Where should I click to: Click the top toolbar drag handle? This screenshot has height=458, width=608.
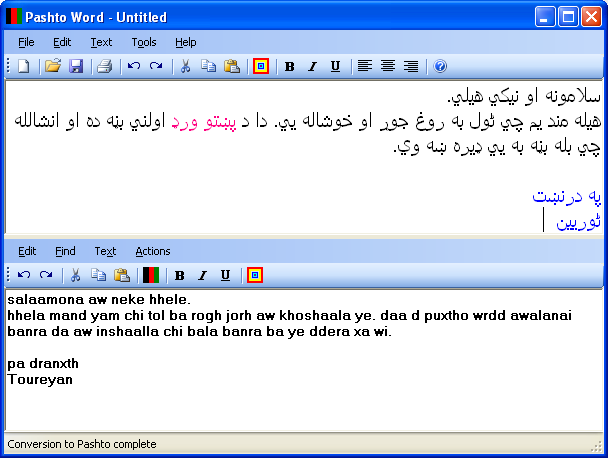[x=8, y=66]
